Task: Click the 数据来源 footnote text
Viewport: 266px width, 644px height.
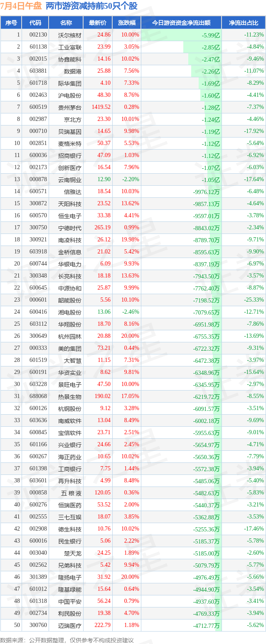Action: (67, 640)
